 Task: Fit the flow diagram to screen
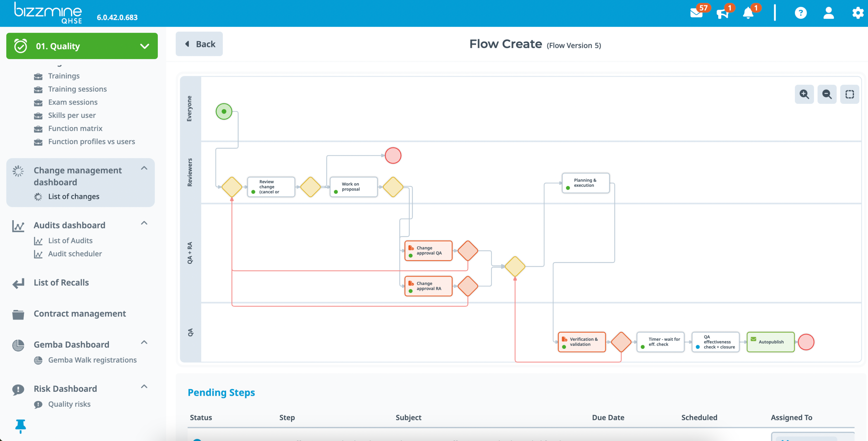point(850,94)
